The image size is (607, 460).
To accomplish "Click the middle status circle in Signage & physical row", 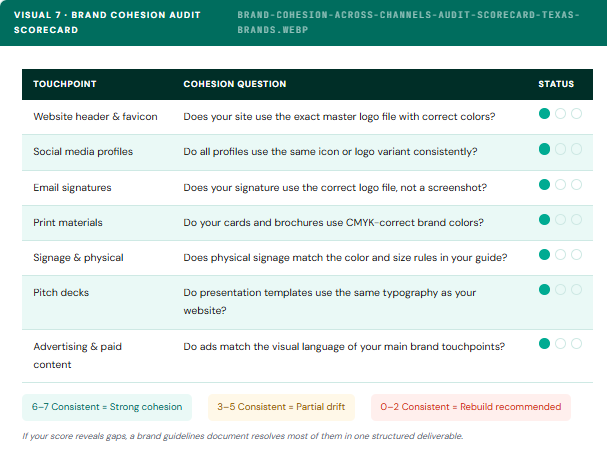I will click(560, 254).
